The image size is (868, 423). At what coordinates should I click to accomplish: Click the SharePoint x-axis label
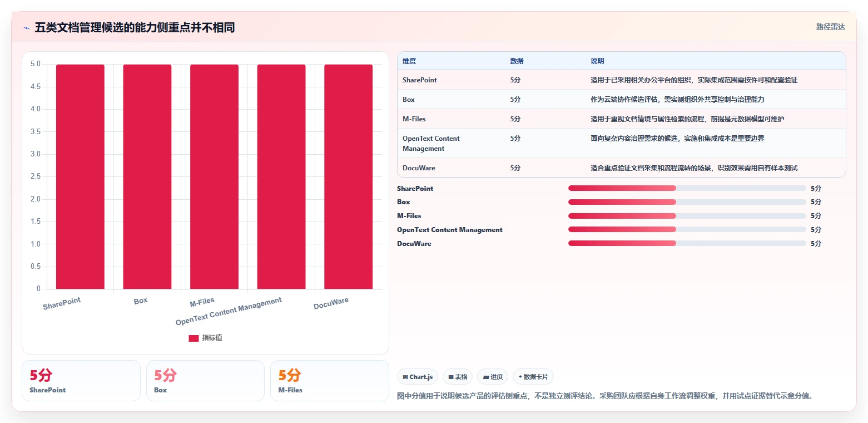[62, 303]
